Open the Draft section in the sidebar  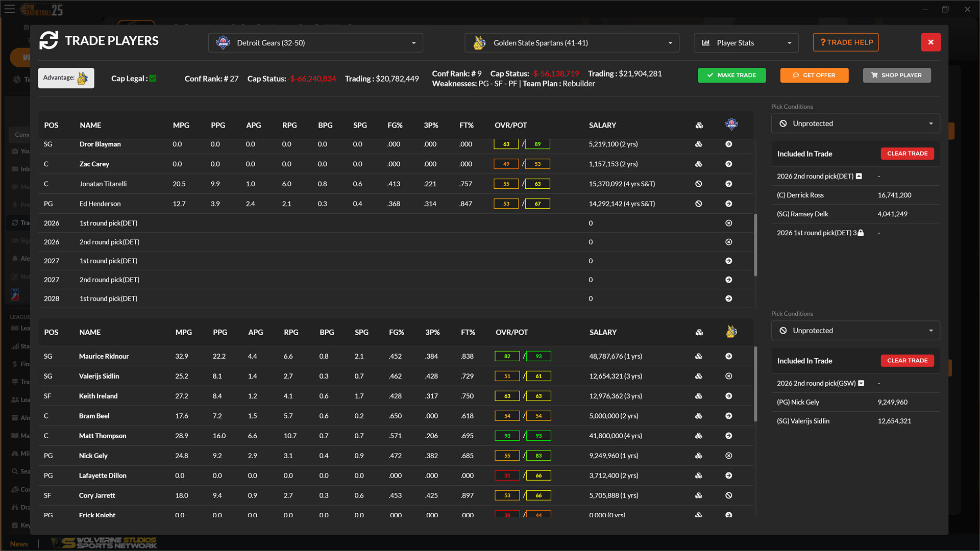(23, 507)
